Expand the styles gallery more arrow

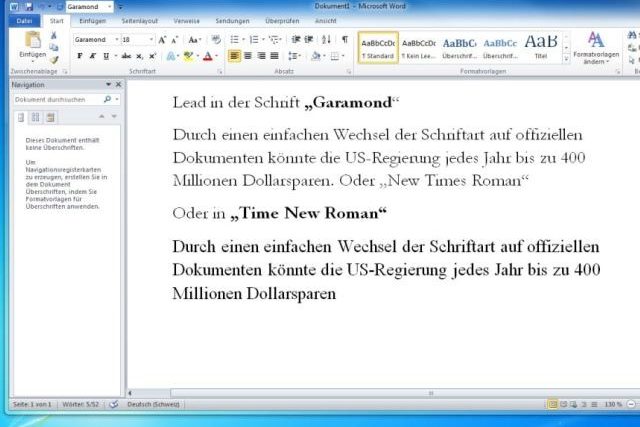tap(566, 59)
